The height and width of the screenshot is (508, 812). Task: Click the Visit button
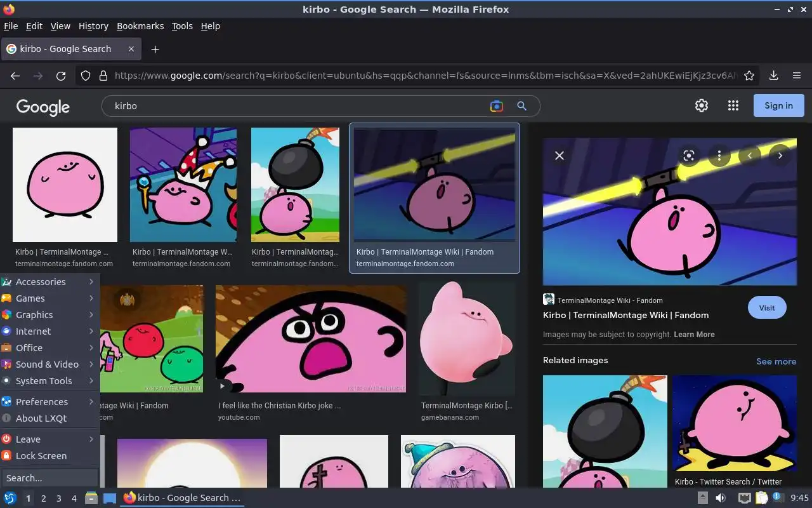pos(767,308)
